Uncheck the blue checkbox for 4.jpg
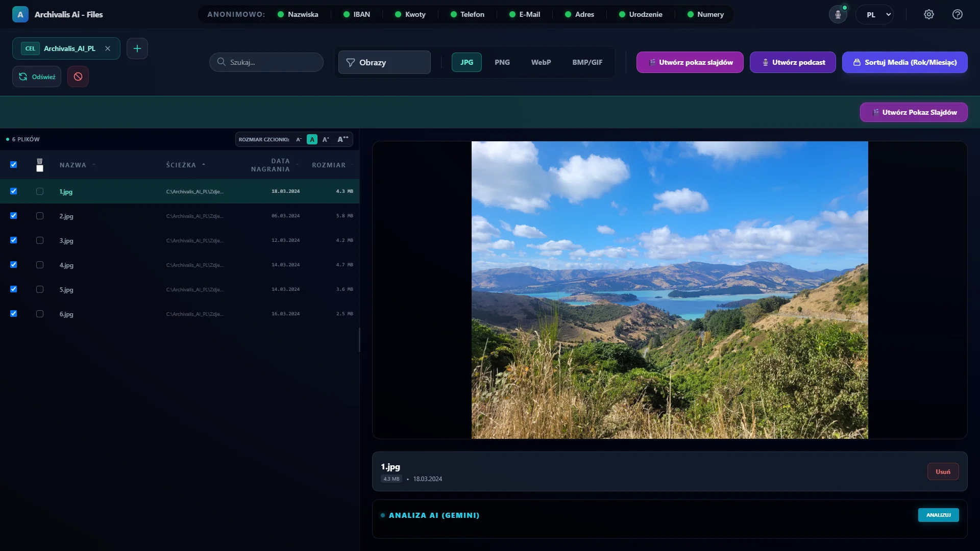This screenshot has height=551, width=980. point(14,265)
